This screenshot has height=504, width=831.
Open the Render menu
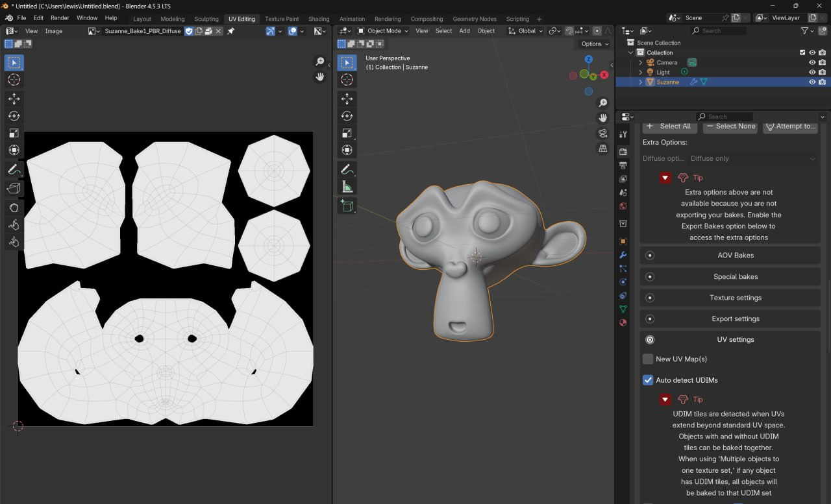pyautogui.click(x=60, y=18)
